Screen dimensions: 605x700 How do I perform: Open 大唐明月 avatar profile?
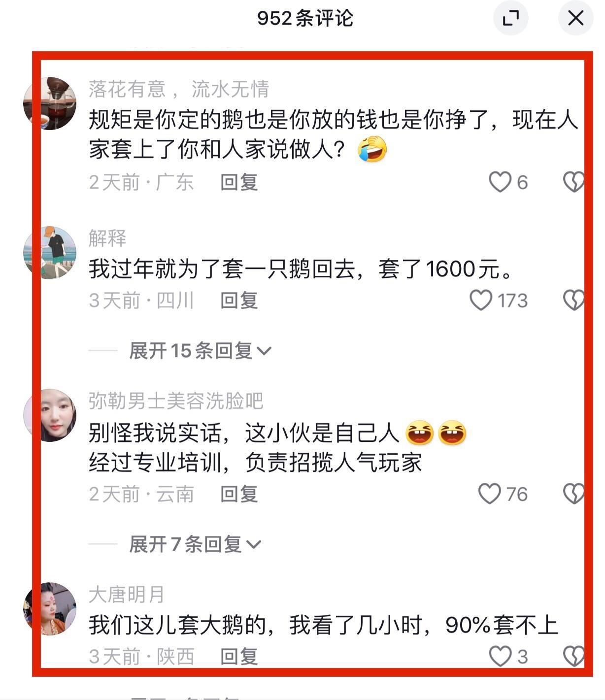[x=50, y=609]
